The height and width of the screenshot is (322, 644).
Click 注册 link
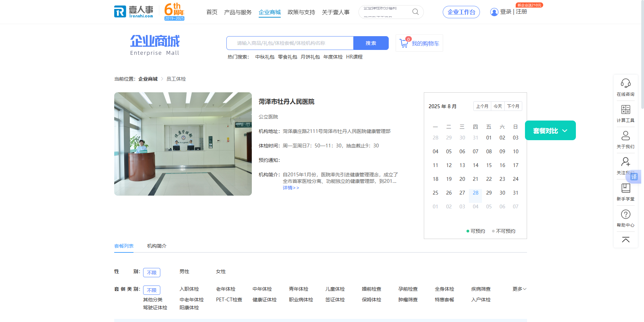click(x=522, y=12)
